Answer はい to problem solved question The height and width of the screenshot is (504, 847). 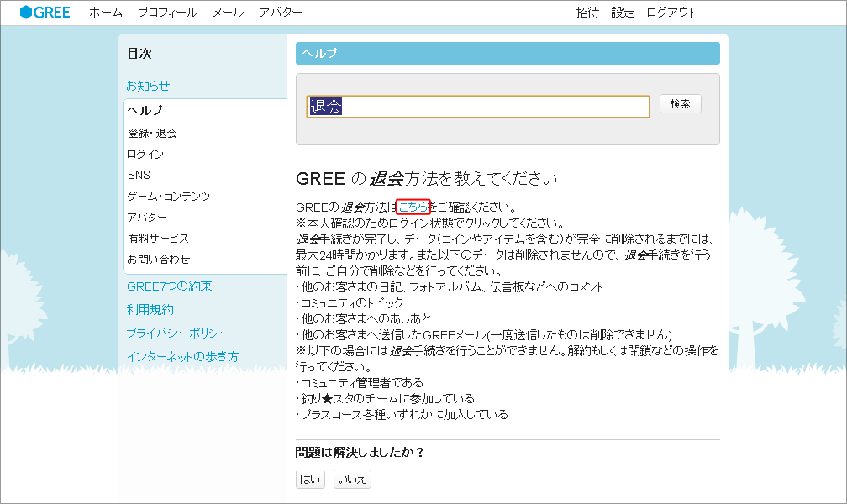pos(310,479)
